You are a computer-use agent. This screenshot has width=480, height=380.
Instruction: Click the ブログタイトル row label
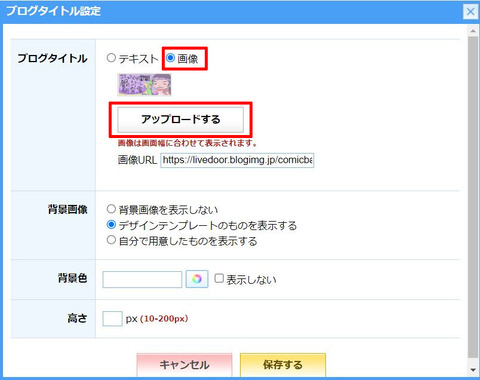pos(53,59)
